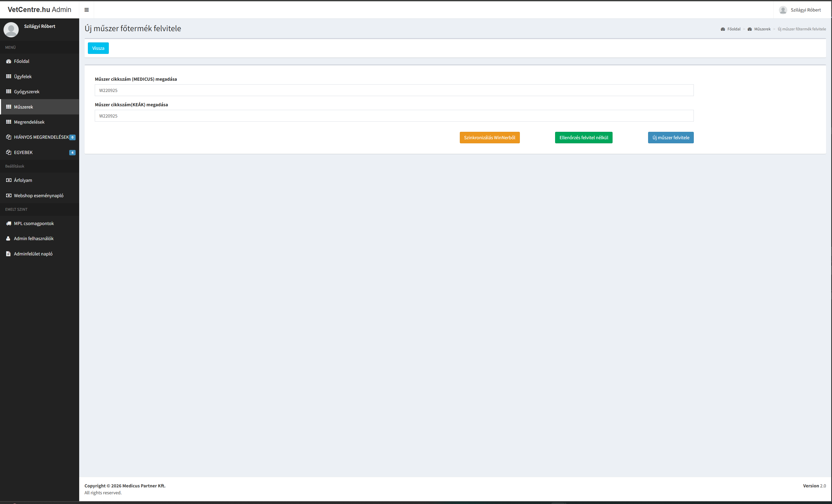Expand the EGYEBEK menu section
832x504 pixels.
click(x=24, y=152)
